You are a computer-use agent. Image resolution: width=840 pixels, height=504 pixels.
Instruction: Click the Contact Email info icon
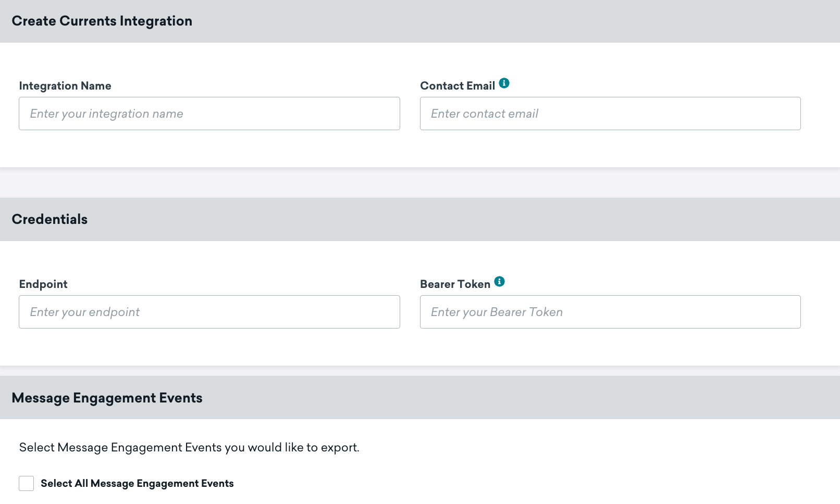(504, 83)
